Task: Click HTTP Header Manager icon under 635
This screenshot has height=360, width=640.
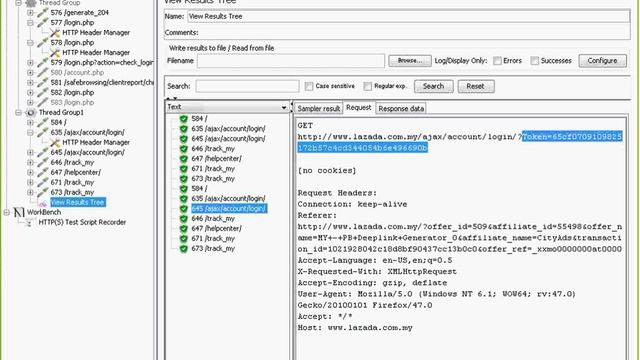Action: click(55, 142)
